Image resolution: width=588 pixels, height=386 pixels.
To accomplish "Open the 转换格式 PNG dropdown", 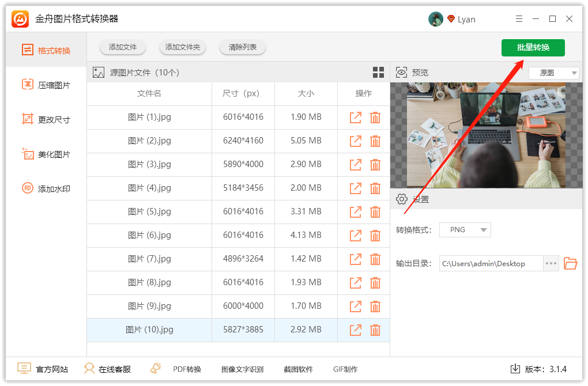I will [x=465, y=230].
